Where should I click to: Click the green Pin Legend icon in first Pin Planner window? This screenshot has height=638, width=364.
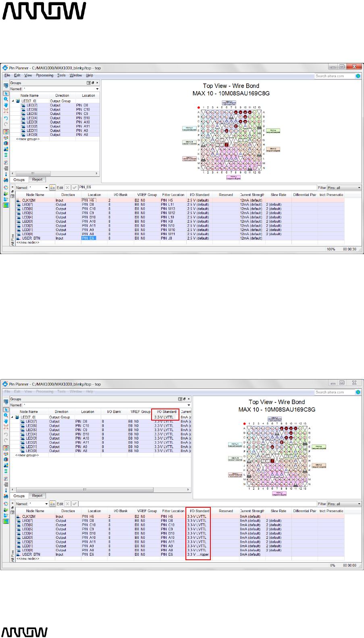6,205
